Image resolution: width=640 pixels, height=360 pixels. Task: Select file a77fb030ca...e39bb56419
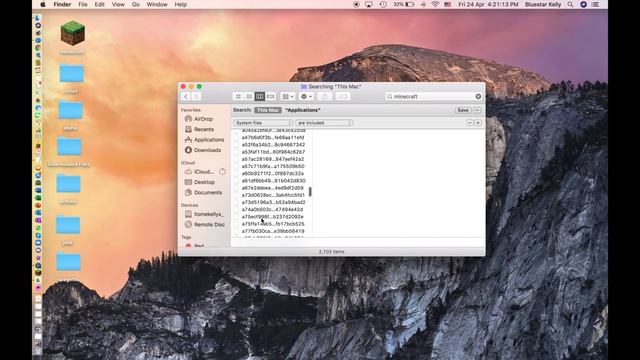click(273, 231)
